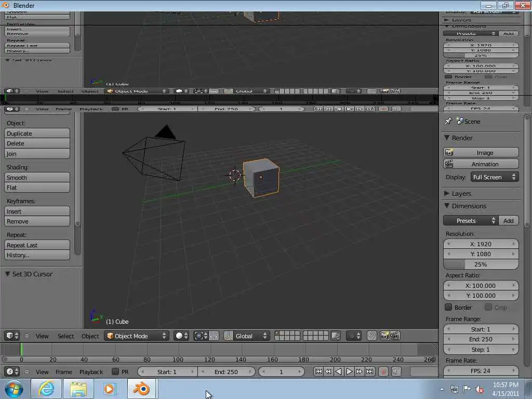The width and height of the screenshot is (532, 399).
Task: Jump to start frame in the large timeline controls
Action: [x=318, y=371]
